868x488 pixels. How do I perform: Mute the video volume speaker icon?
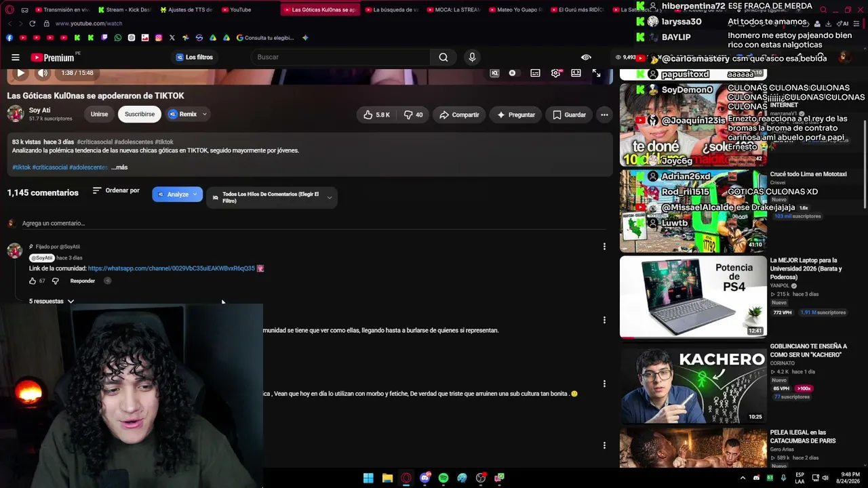coord(43,73)
